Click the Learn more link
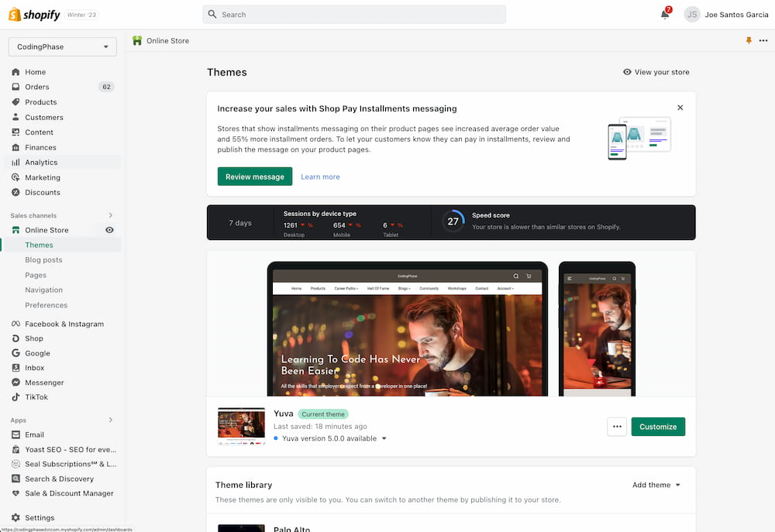This screenshot has width=775, height=532. pyautogui.click(x=320, y=177)
